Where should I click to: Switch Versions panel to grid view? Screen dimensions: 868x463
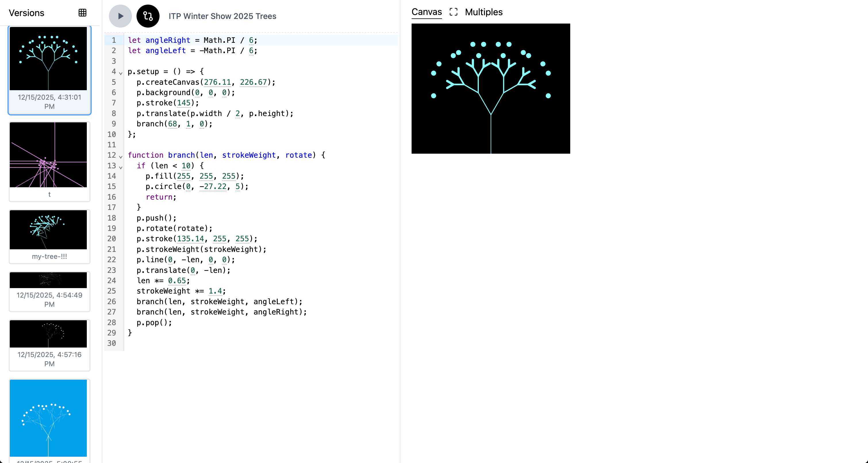(x=82, y=13)
